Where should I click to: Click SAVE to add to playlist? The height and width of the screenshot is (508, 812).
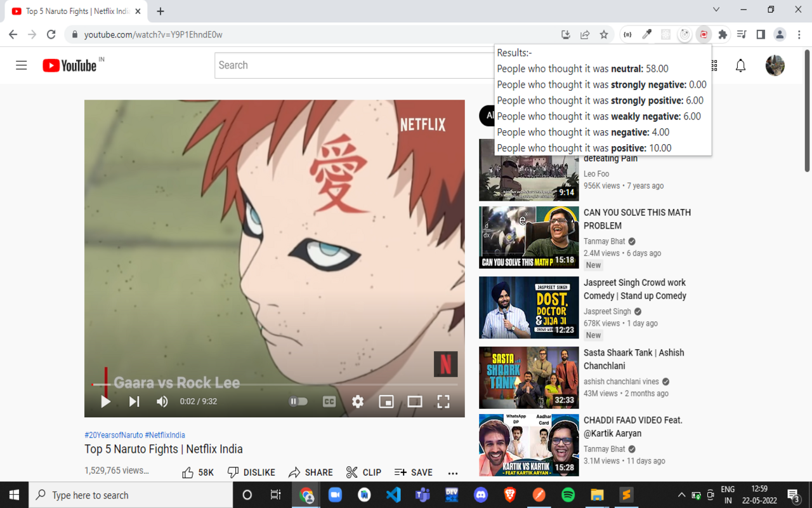tap(414, 472)
